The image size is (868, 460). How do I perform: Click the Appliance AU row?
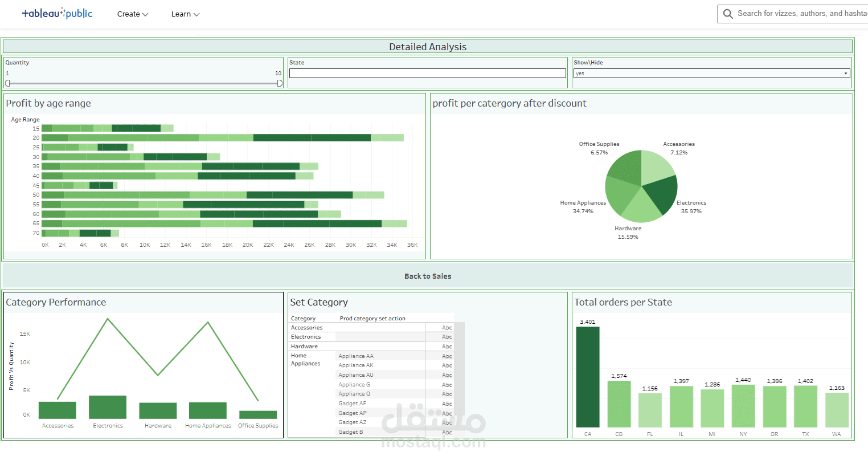click(356, 375)
